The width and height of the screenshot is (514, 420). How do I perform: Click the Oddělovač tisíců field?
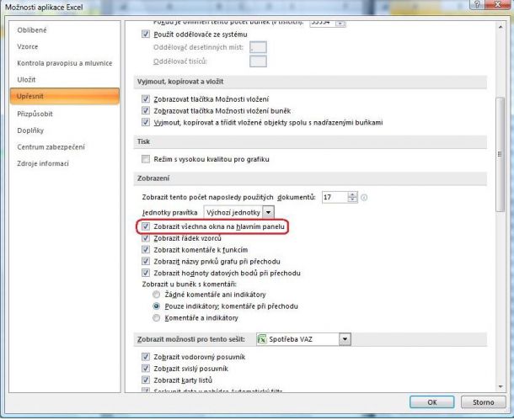258,61
